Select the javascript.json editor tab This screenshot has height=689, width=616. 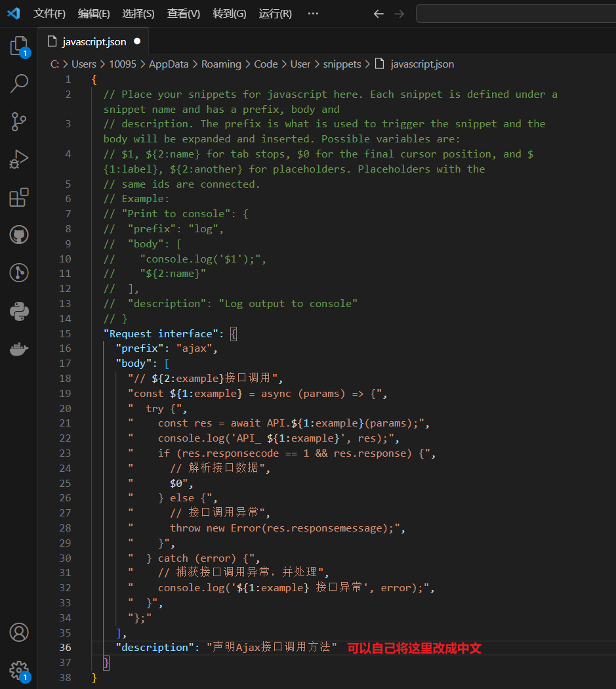click(93, 41)
